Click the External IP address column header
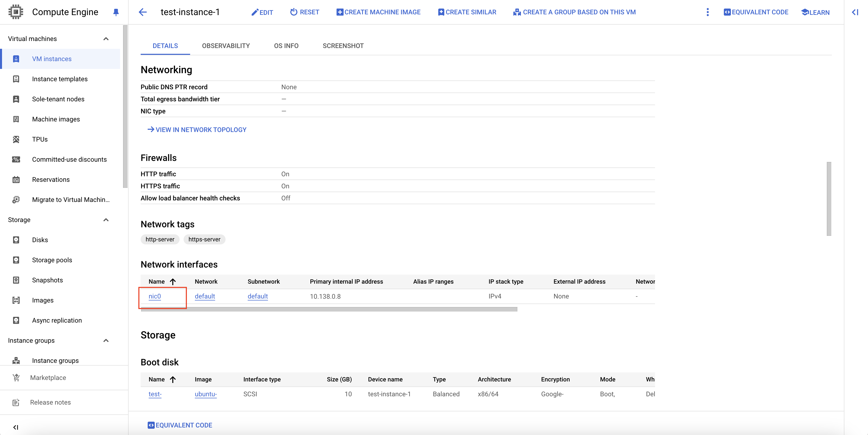The image size is (868, 435). tap(579, 281)
